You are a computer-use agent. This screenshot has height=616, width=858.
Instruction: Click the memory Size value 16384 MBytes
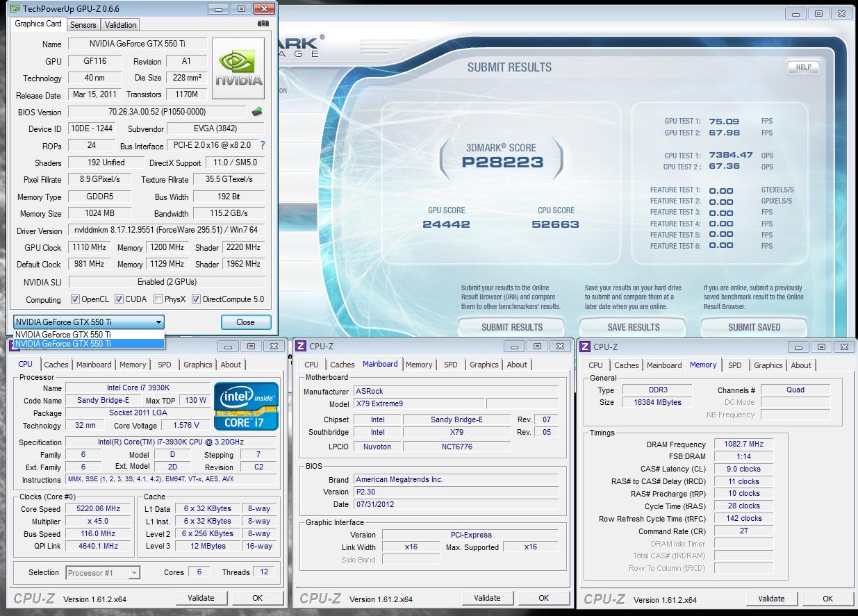(x=657, y=402)
